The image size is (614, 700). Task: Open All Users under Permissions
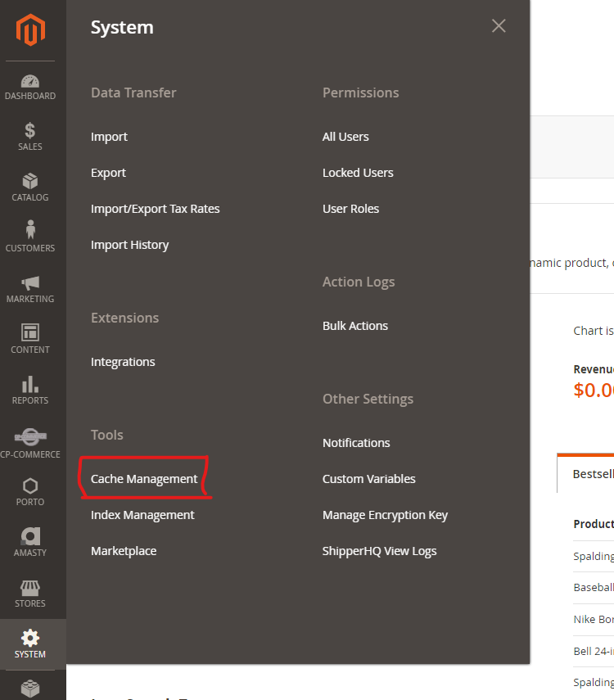click(x=345, y=137)
